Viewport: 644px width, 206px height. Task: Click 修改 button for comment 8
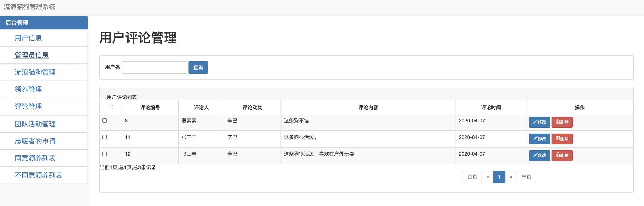coord(539,122)
